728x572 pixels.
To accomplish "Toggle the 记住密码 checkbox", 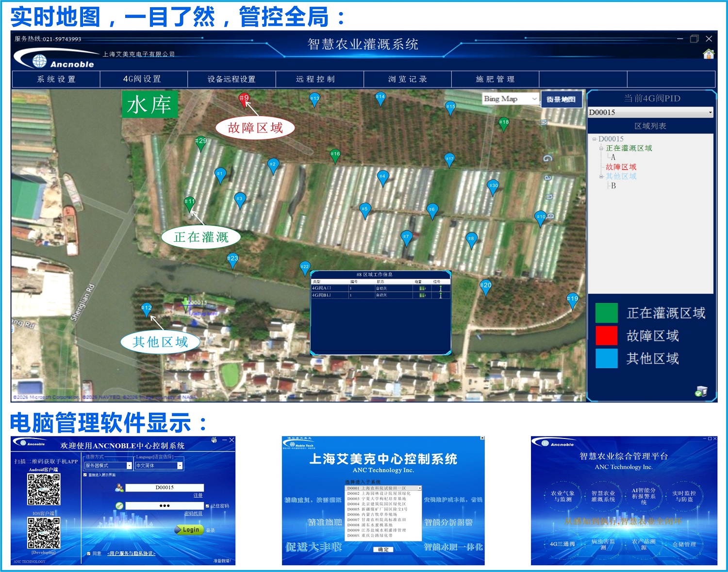I will [x=208, y=506].
